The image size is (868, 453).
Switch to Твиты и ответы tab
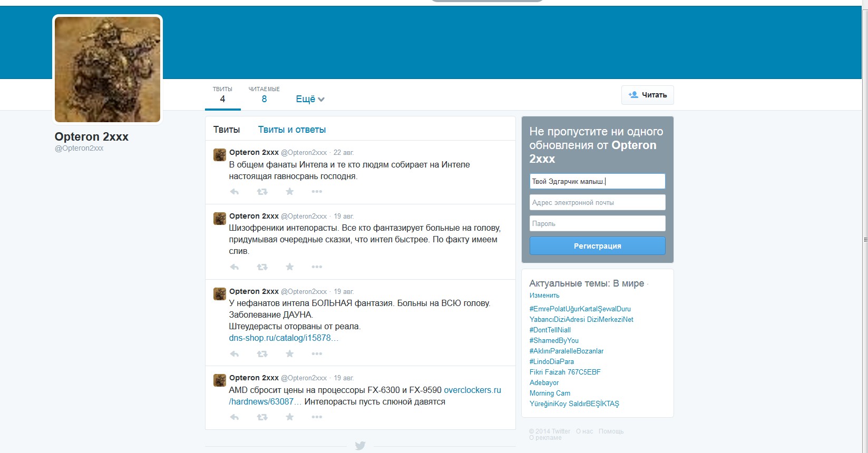click(291, 130)
